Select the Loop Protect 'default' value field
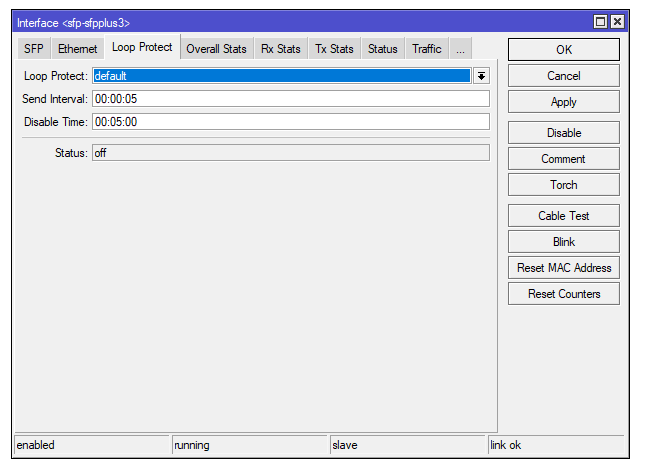This screenshot has width=645, height=467. 282,76
